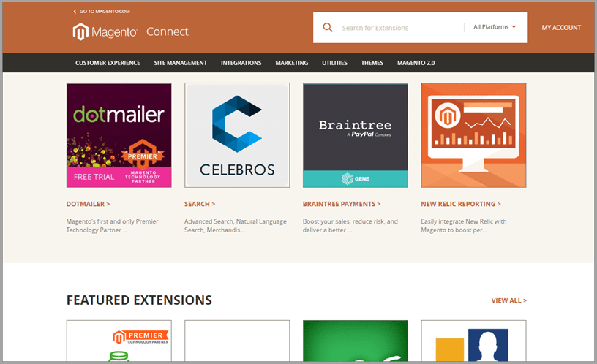Open the BRAINTREE PAYMENTS link
This screenshot has height=364, width=597.
342,204
